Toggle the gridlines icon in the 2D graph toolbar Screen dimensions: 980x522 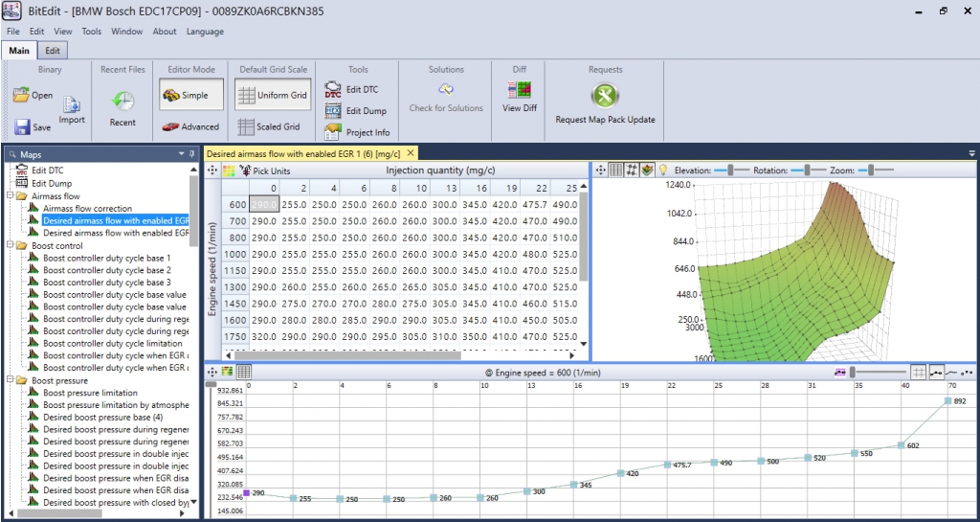918,372
